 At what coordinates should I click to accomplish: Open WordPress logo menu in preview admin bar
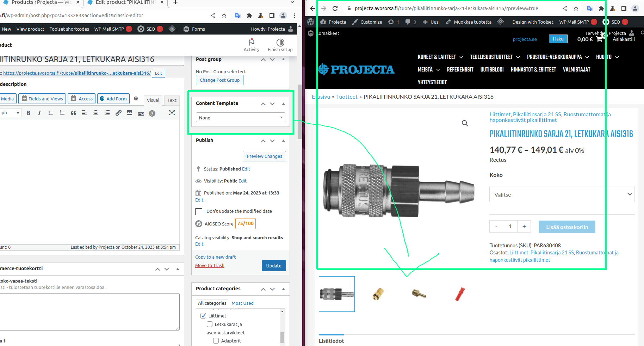(x=311, y=22)
